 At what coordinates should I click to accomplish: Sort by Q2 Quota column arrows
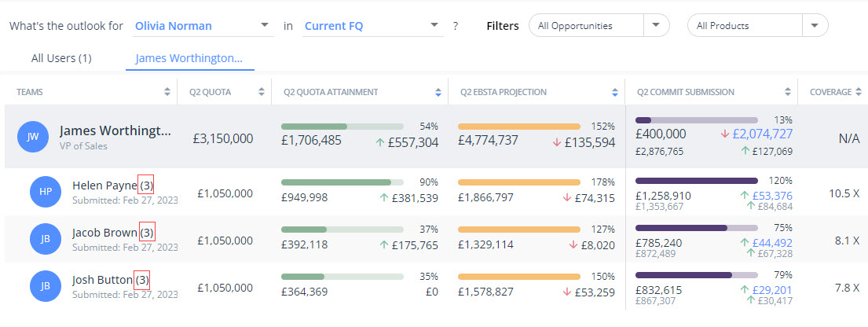261,92
